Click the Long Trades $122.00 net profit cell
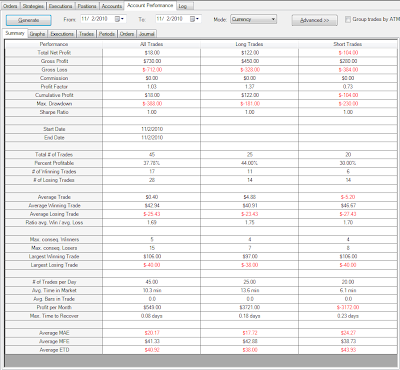Image resolution: width=400 pixels, height=370 pixels. pos(250,53)
